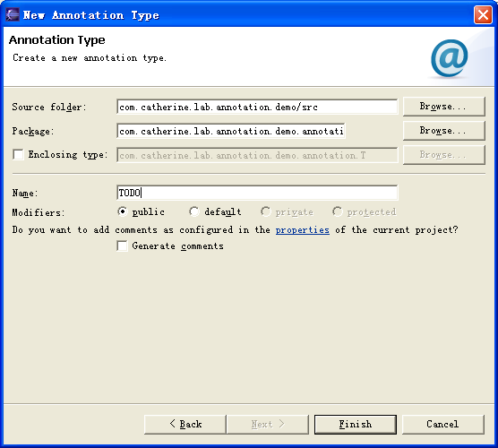Browse for the Source folder
Screen dimensions: 498x448
(444, 107)
